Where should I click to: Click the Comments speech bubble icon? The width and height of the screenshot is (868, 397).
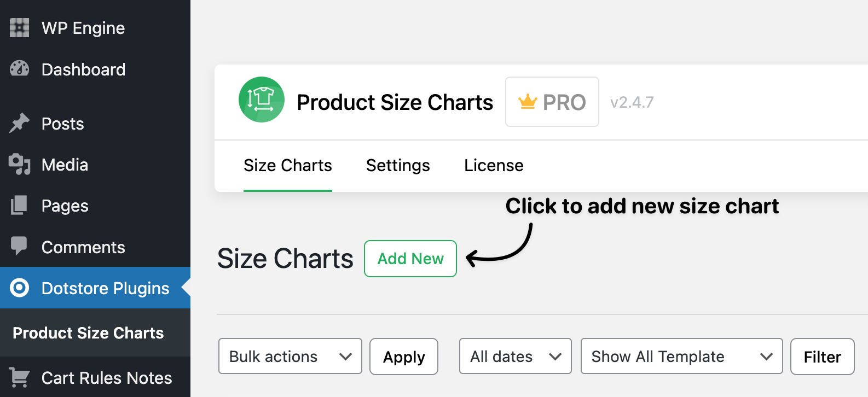19,247
